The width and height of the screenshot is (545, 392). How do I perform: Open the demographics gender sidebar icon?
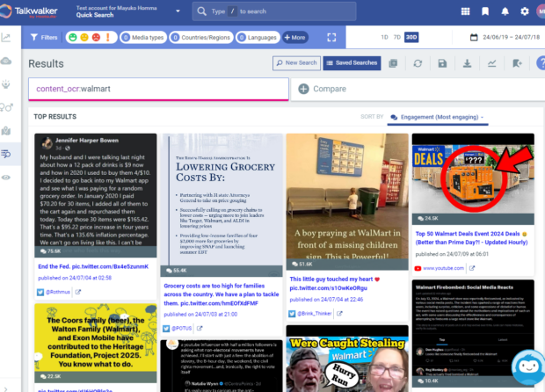pyautogui.click(x=6, y=107)
